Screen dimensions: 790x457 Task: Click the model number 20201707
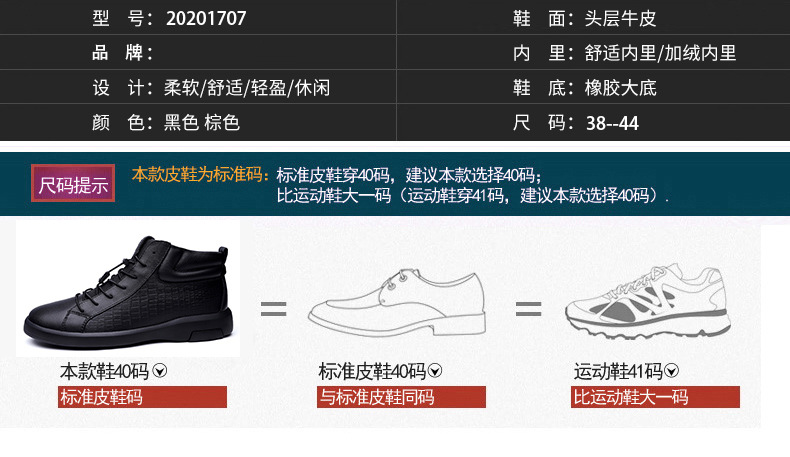pos(206,19)
